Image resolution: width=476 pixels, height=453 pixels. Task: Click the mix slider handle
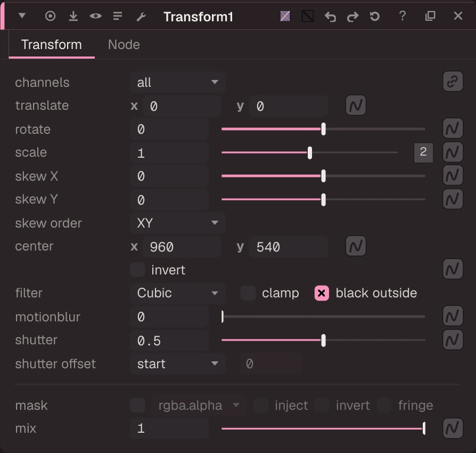pyautogui.click(x=424, y=428)
